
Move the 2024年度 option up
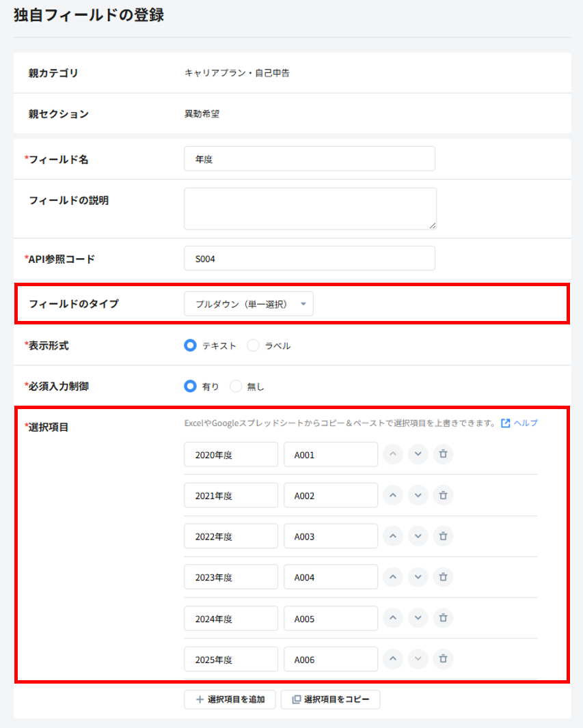(392, 618)
